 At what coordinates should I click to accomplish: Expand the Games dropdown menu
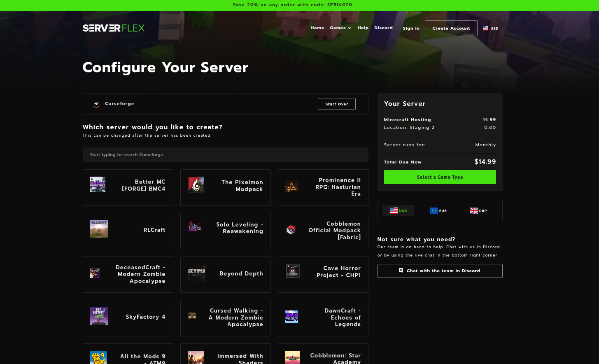pyautogui.click(x=340, y=28)
